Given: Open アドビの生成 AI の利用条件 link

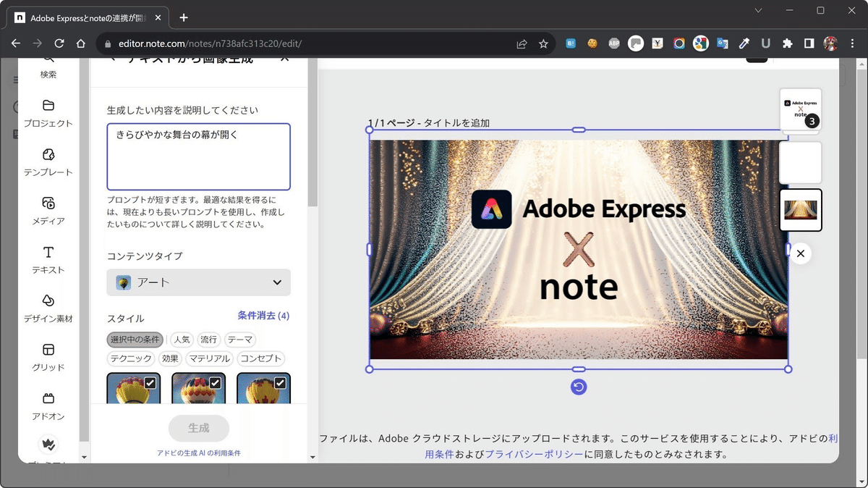Looking at the screenshot, I should coord(199,453).
